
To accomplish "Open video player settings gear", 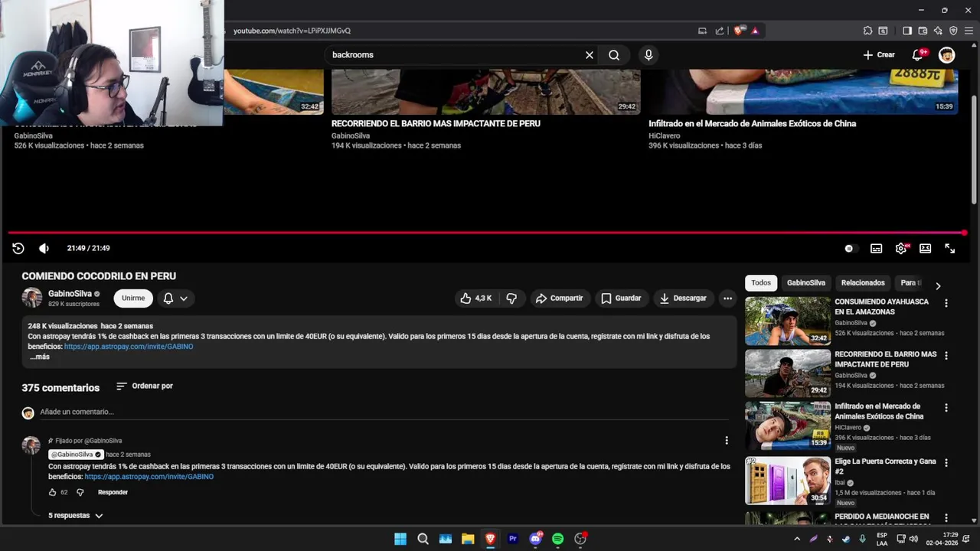I will [x=901, y=249].
